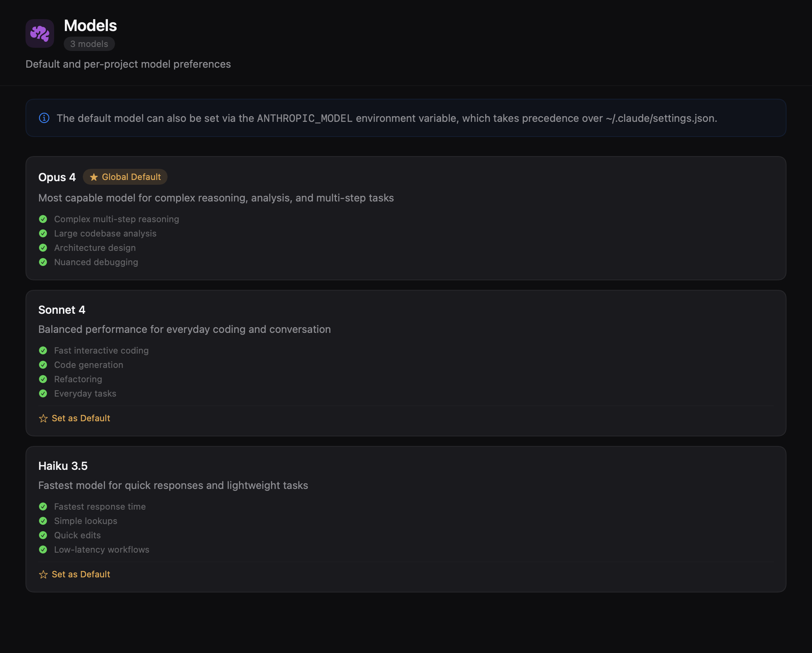Screen dimensions: 812x653
Task: Click the checkmark beside Complex multi-step reasoning
Action: pyautogui.click(x=43, y=219)
